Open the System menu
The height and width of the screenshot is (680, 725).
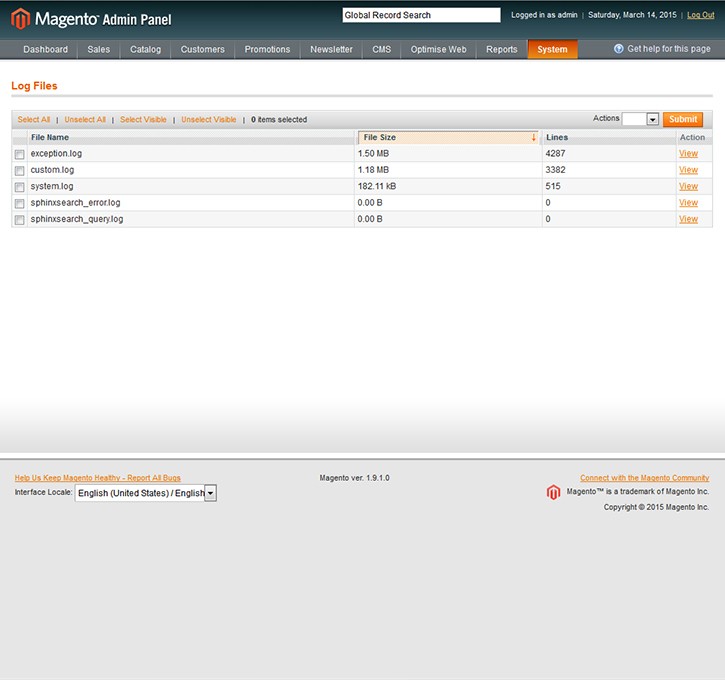coord(553,49)
